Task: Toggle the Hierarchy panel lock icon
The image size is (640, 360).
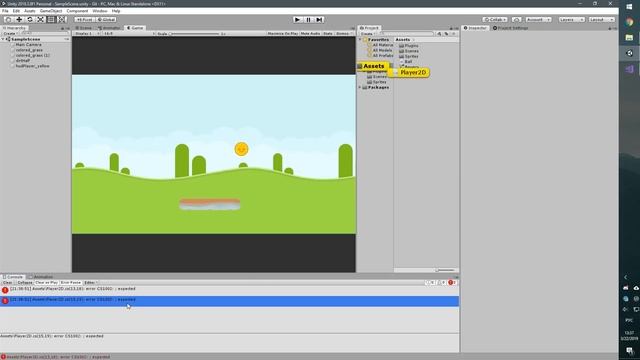Action: click(x=62, y=28)
